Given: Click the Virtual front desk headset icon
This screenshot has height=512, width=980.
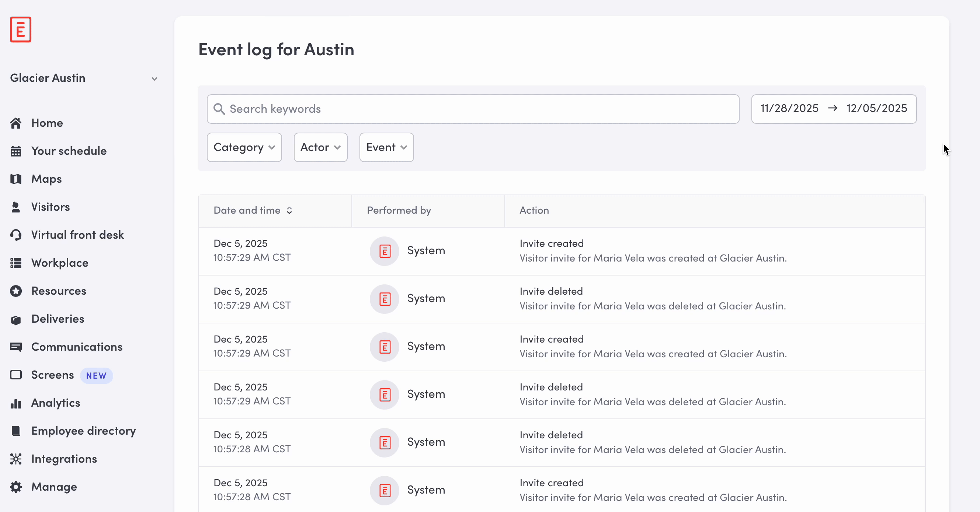Looking at the screenshot, I should point(16,235).
